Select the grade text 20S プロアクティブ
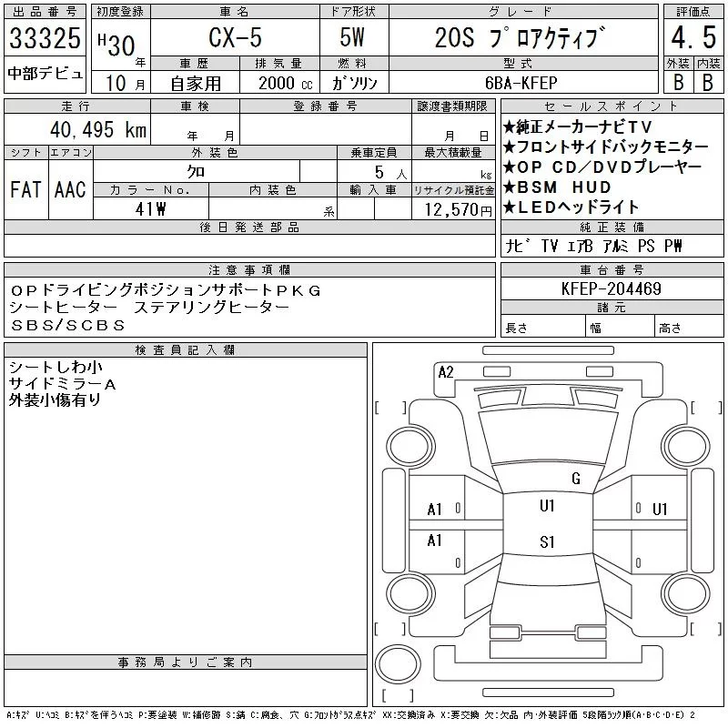Image resolution: width=728 pixels, height=728 pixels. click(x=520, y=37)
